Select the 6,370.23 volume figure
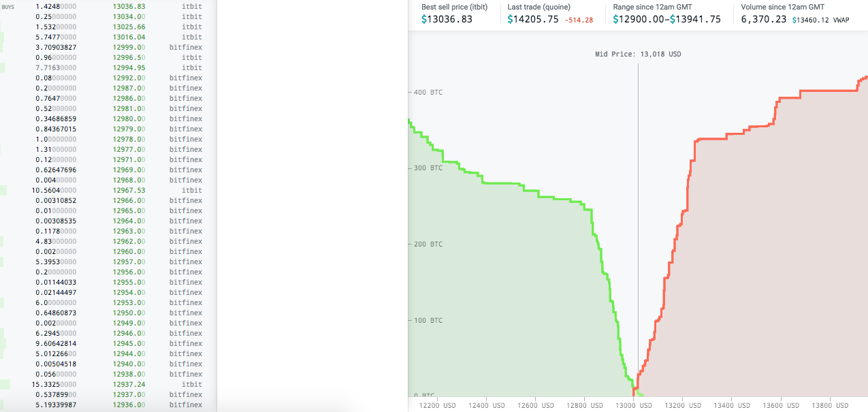The height and width of the screenshot is (412, 868). 764,19
